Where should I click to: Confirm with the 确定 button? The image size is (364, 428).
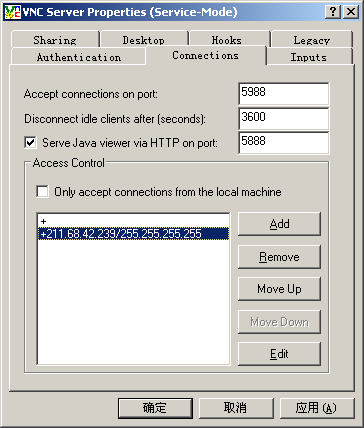pos(155,408)
